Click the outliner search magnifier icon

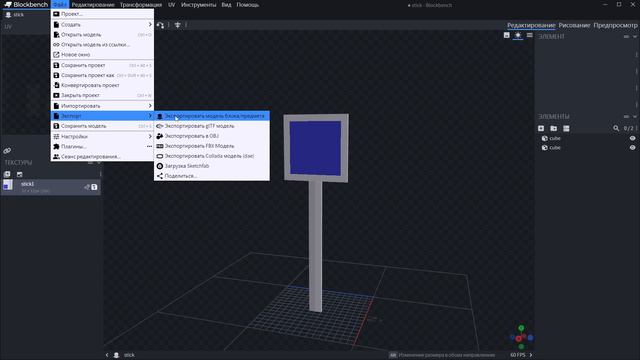[x=616, y=128]
